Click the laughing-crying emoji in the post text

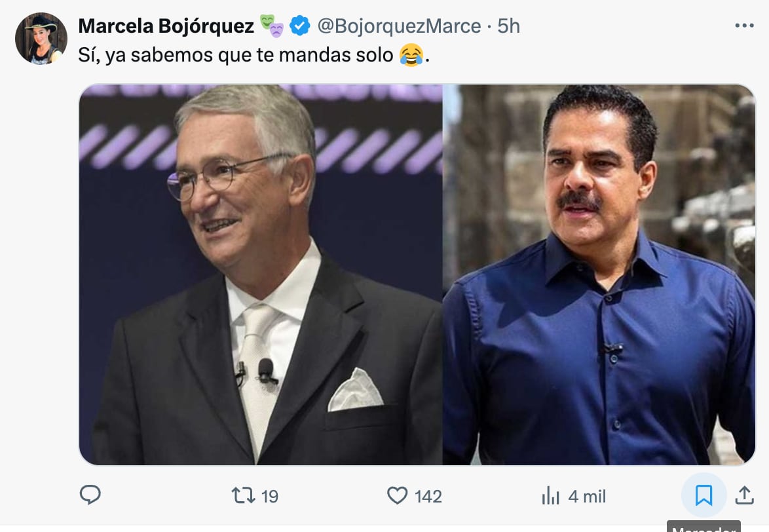[411, 55]
